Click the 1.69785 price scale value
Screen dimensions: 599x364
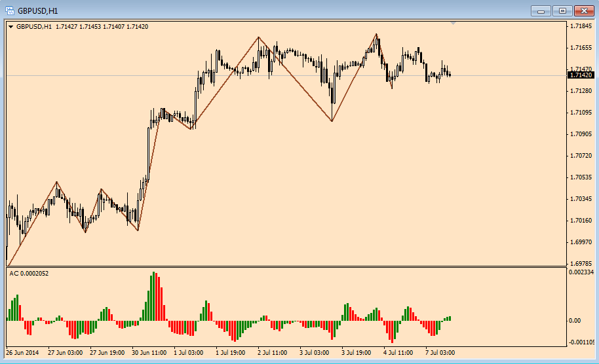(581, 264)
